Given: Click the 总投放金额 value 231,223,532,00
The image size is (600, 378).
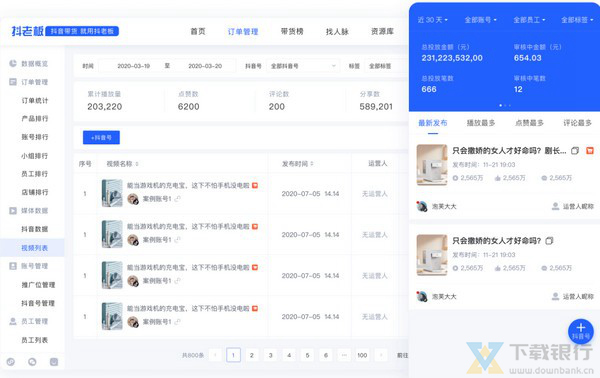Looking at the screenshot, I should [452, 58].
